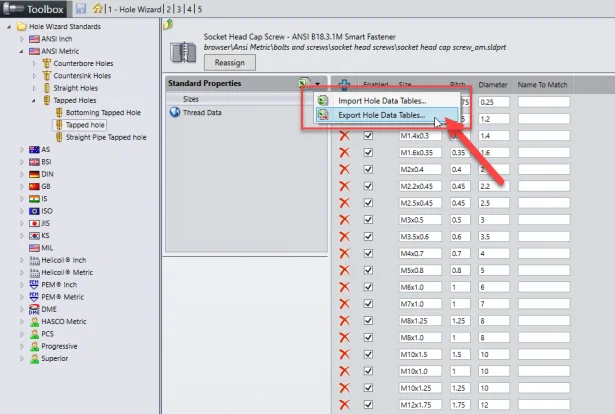
Task: Select Import Hole Data Tables menu item
Action: tap(378, 100)
